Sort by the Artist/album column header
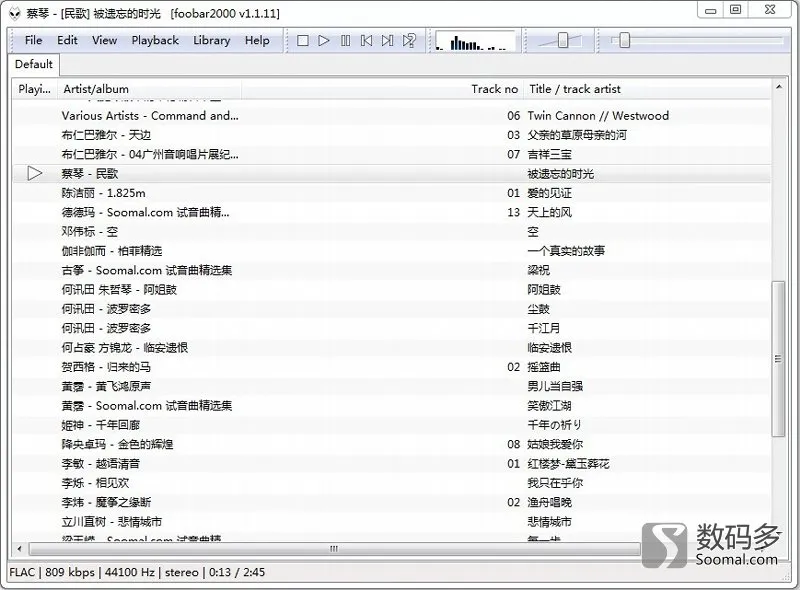Viewport: 800px width, 590px height. (x=149, y=89)
